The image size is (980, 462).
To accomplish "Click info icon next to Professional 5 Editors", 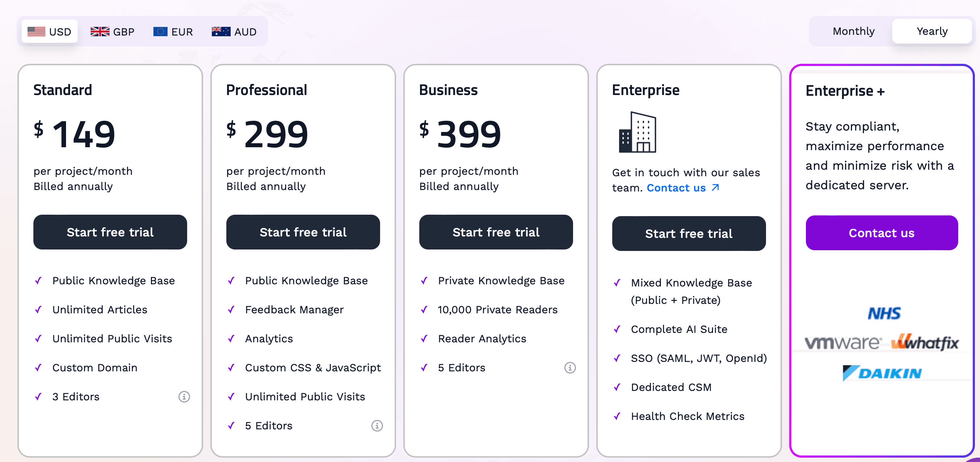I will coord(377,425).
